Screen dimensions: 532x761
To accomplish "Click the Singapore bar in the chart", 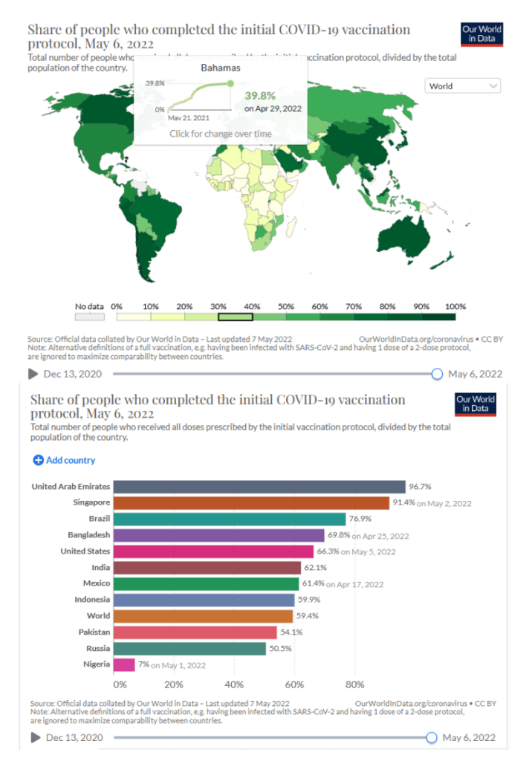I will (x=252, y=503).
